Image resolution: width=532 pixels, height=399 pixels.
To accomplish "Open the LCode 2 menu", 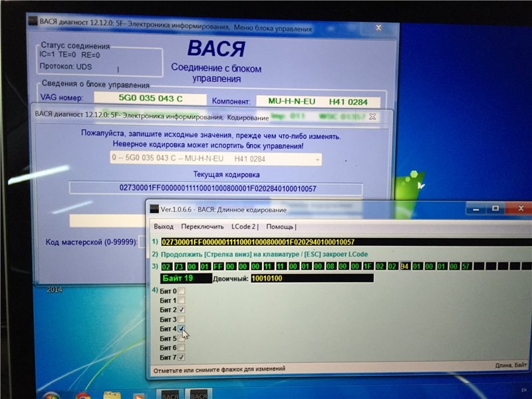I will pyautogui.click(x=245, y=226).
